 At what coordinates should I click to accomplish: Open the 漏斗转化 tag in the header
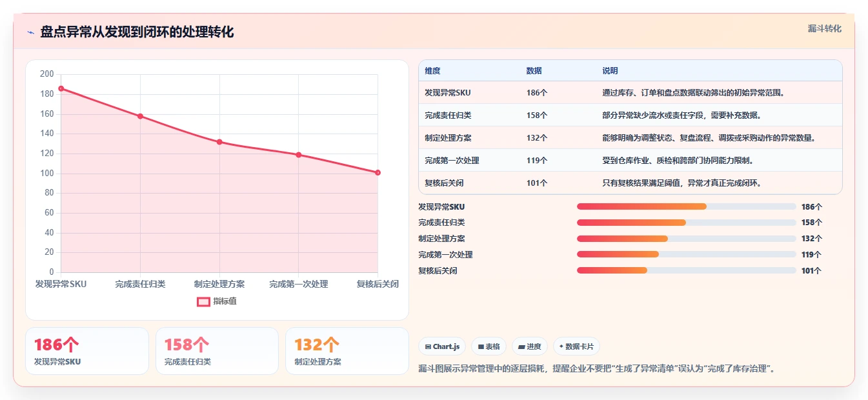pyautogui.click(x=825, y=28)
